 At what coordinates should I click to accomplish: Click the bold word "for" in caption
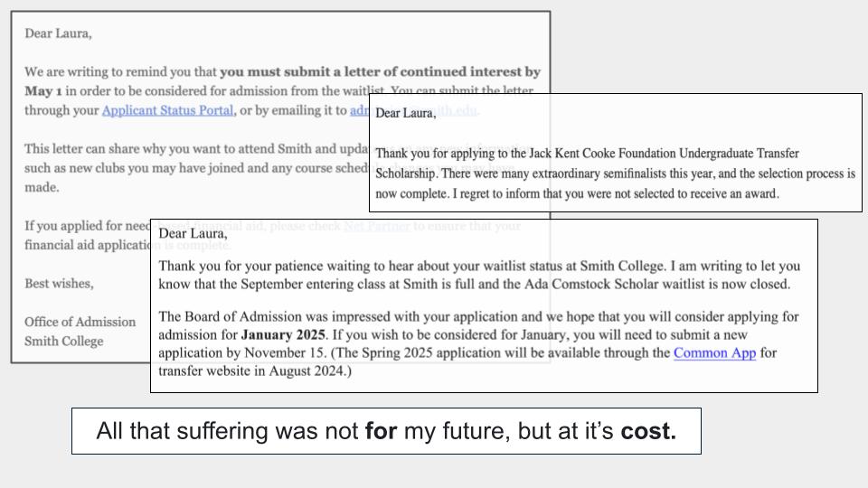point(382,431)
